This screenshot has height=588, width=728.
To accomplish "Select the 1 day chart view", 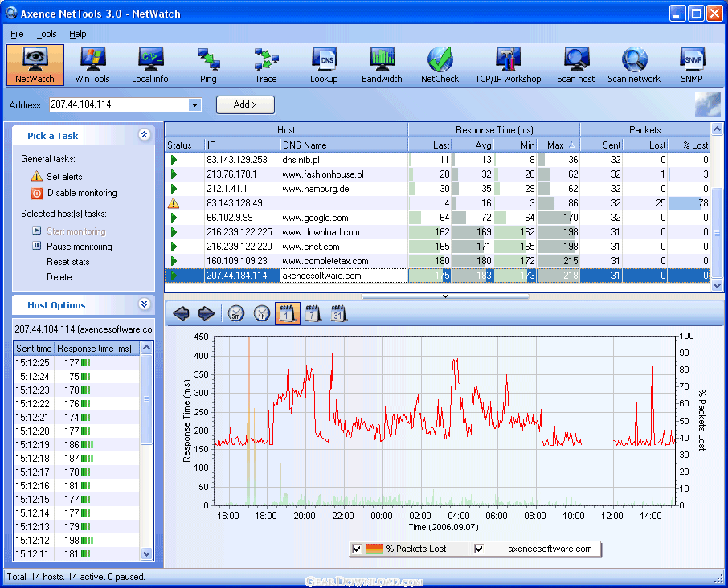I will point(288,313).
